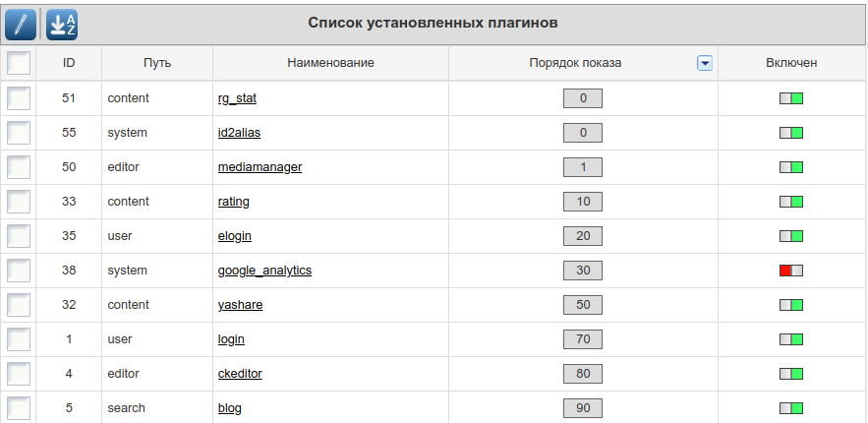Toggle the mediamanager enabled switch

coord(791,167)
